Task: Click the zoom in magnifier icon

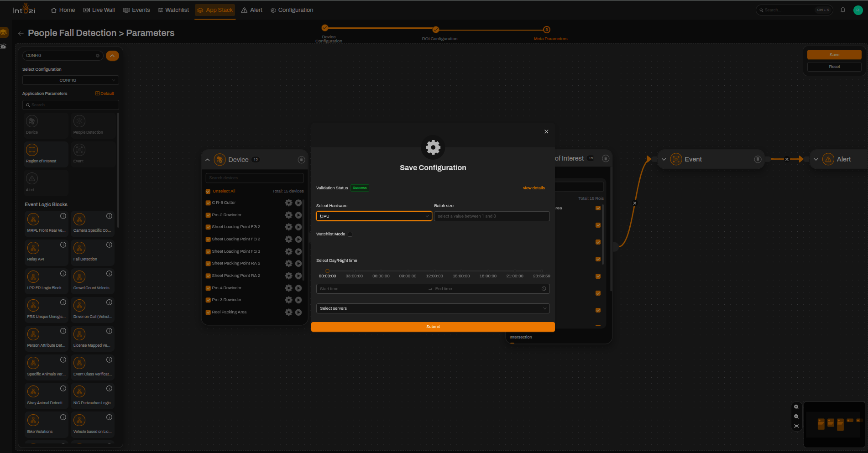Action: [796, 407]
